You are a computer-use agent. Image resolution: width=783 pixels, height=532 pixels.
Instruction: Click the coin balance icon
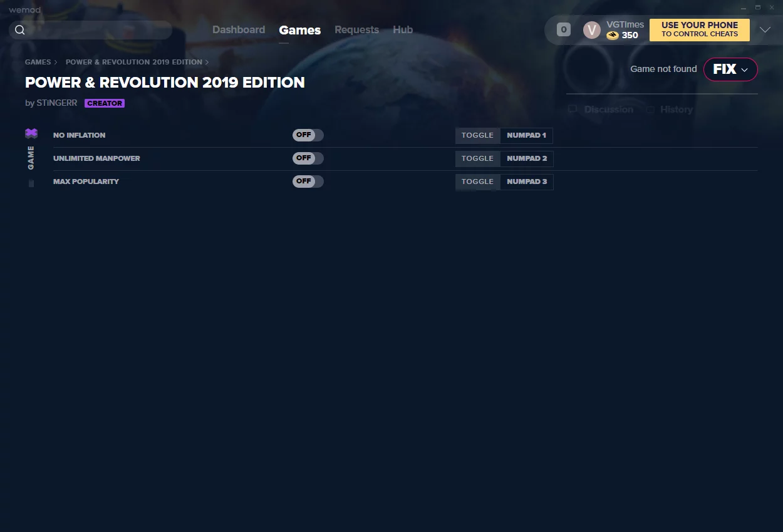[613, 36]
